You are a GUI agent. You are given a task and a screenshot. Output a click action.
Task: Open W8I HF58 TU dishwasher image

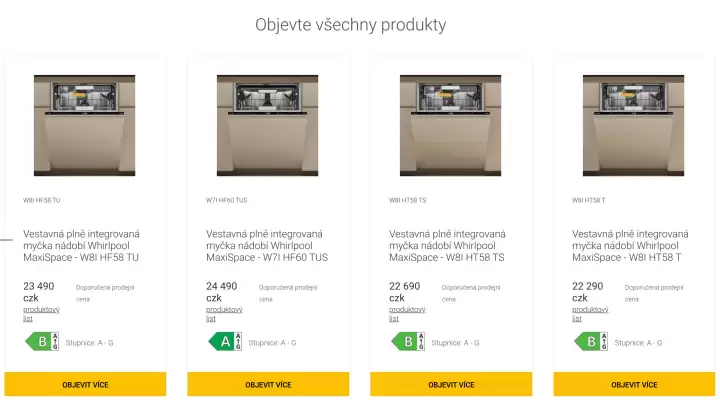click(x=84, y=125)
